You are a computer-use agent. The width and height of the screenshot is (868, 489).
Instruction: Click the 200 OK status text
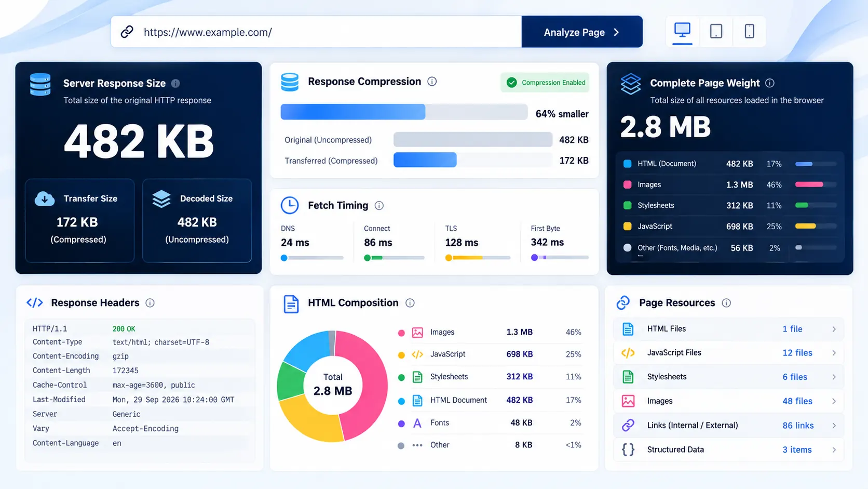coord(124,329)
